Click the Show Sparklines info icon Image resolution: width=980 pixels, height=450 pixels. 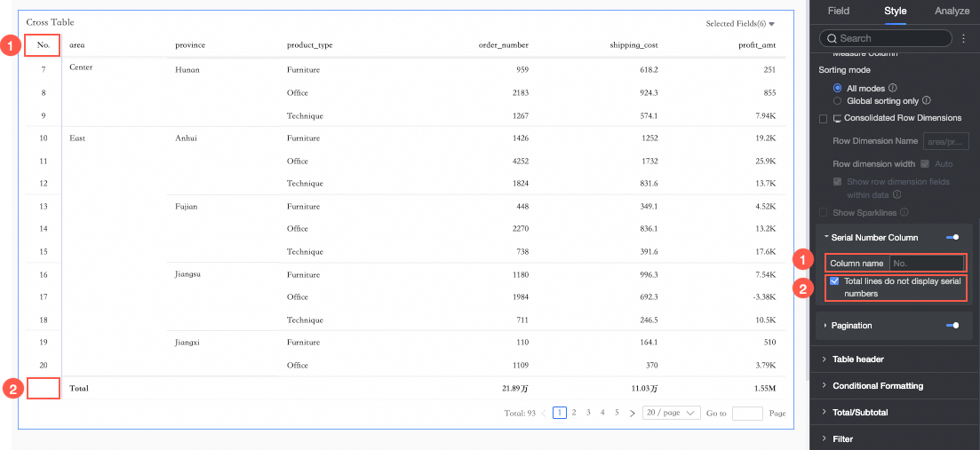point(906,213)
